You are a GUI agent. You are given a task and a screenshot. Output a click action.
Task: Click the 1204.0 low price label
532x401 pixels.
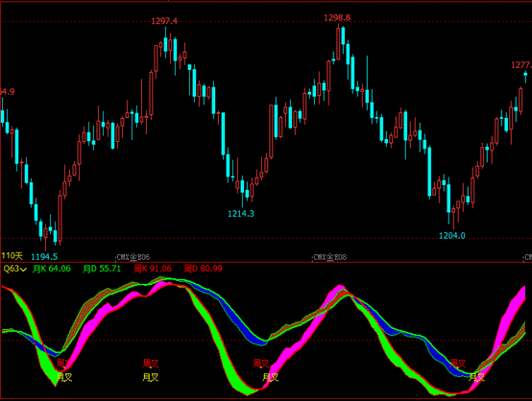452,236
